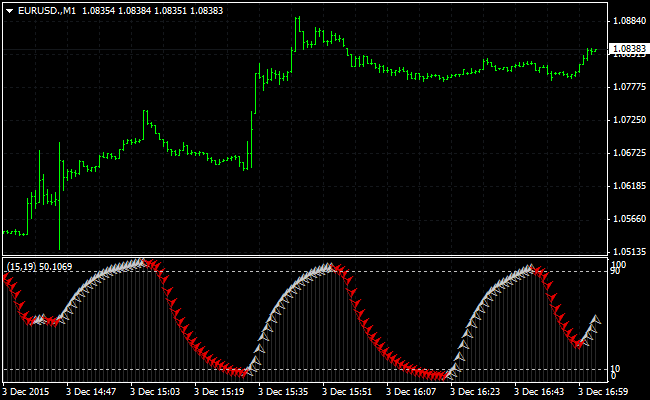The image size is (650, 400).
Task: Click the EURUSD,M1 symbol title
Action: 42,9
